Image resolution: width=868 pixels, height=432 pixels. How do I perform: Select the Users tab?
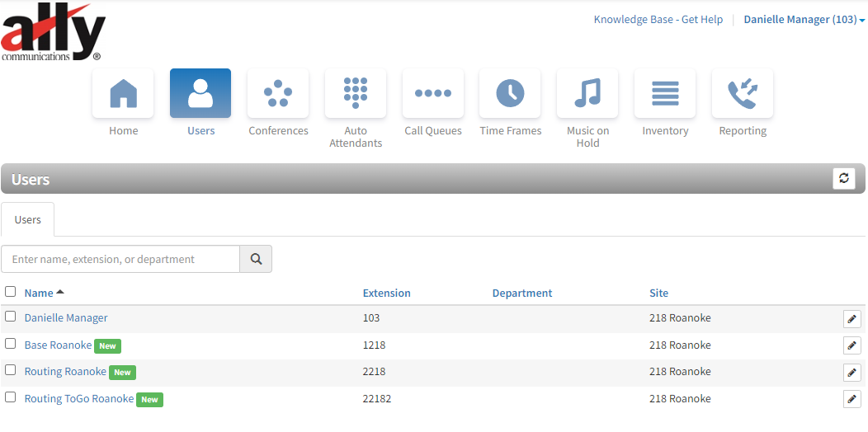(x=28, y=220)
